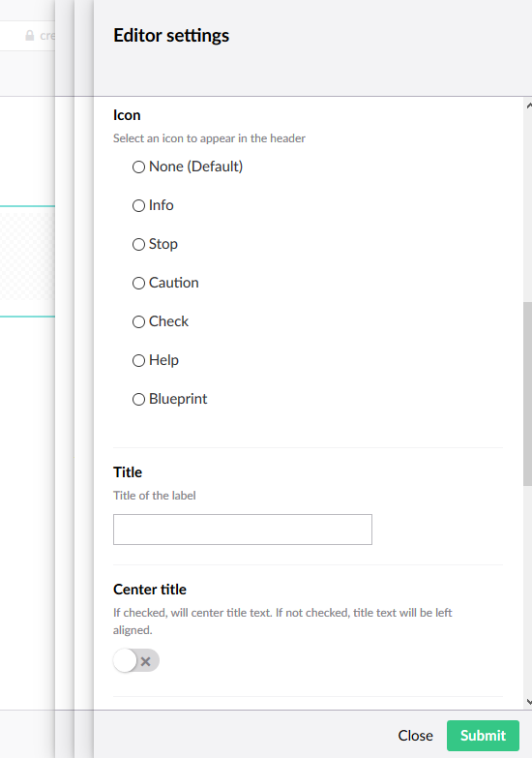
Task: Click the scrollbar down arrow
Action: click(529, 702)
